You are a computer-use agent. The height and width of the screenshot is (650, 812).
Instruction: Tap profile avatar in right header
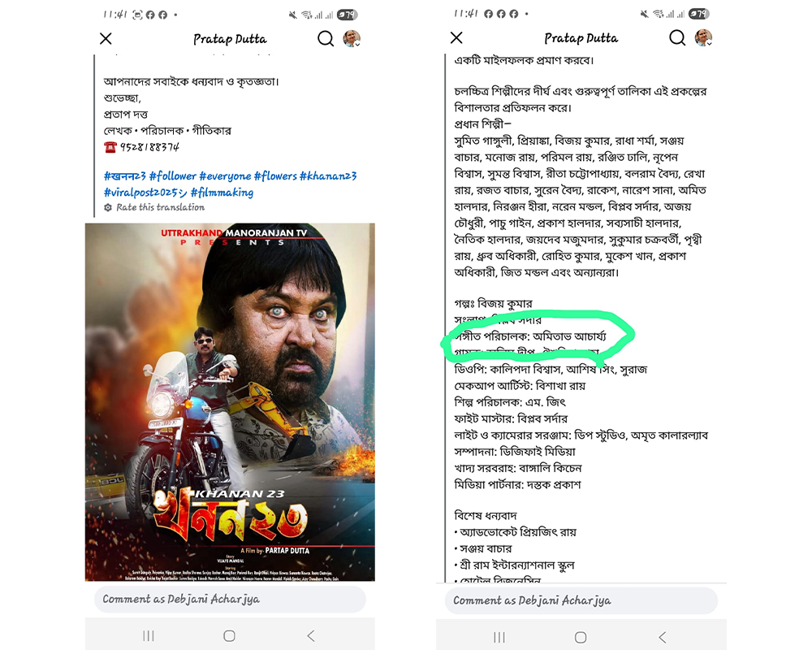[703, 37]
